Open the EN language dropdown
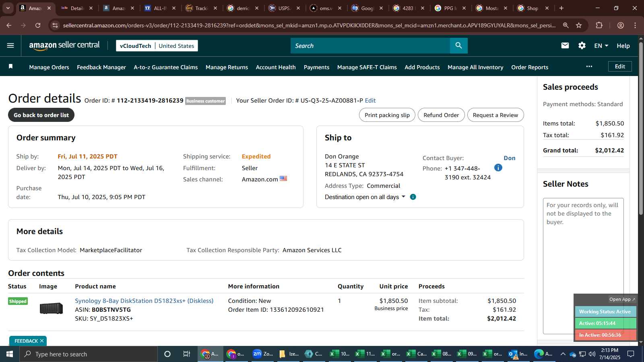 [x=601, y=45]
